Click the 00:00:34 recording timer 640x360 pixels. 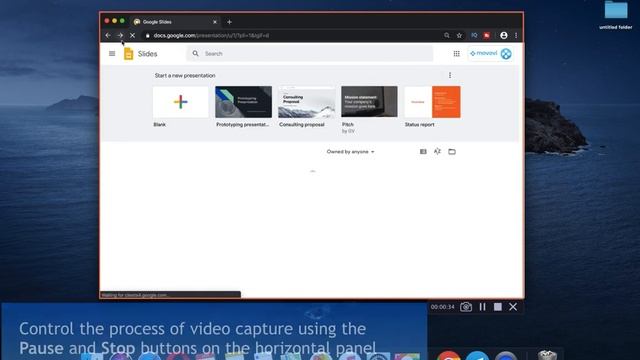click(x=442, y=307)
